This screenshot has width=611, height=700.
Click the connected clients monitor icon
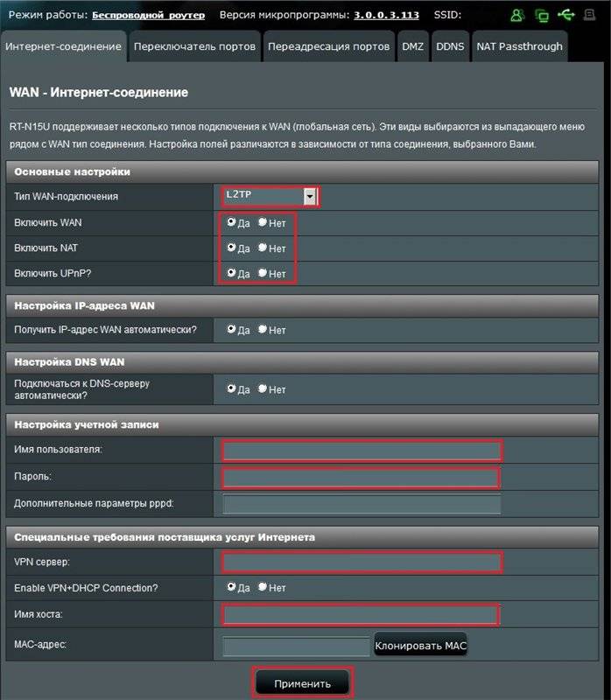(x=542, y=16)
